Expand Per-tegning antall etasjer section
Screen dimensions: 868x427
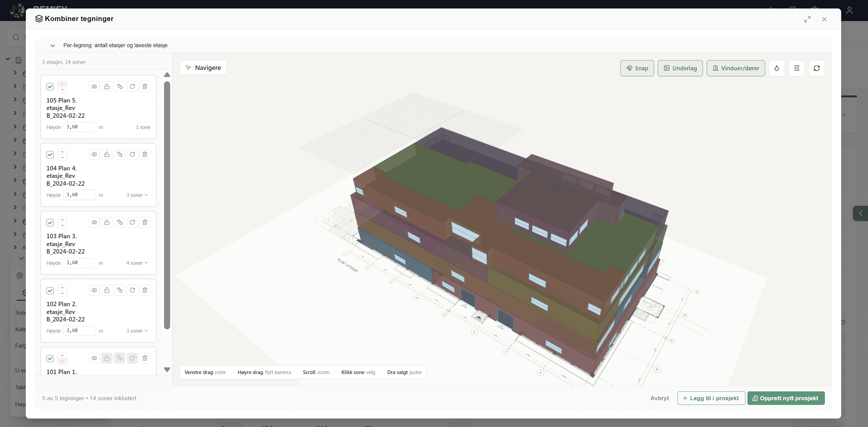[x=53, y=45]
